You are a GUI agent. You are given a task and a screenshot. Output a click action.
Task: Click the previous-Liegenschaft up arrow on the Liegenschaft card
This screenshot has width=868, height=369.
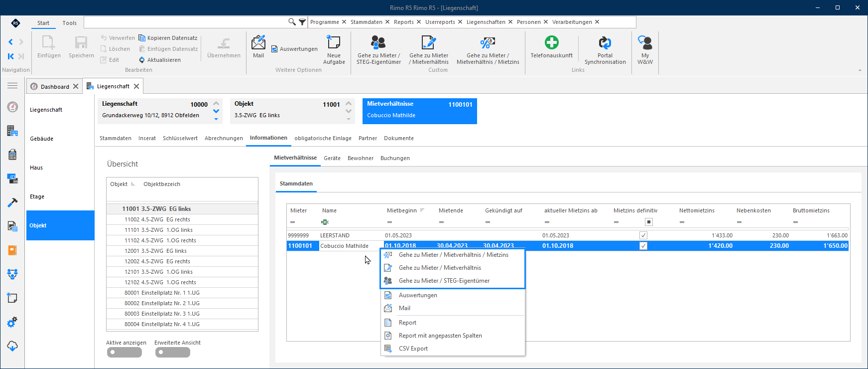[x=216, y=104]
